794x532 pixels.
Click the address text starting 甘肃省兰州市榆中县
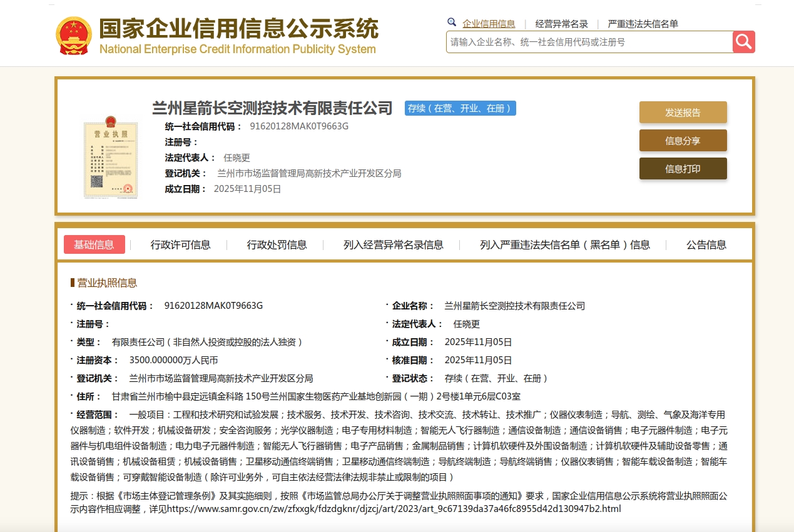[316, 396]
